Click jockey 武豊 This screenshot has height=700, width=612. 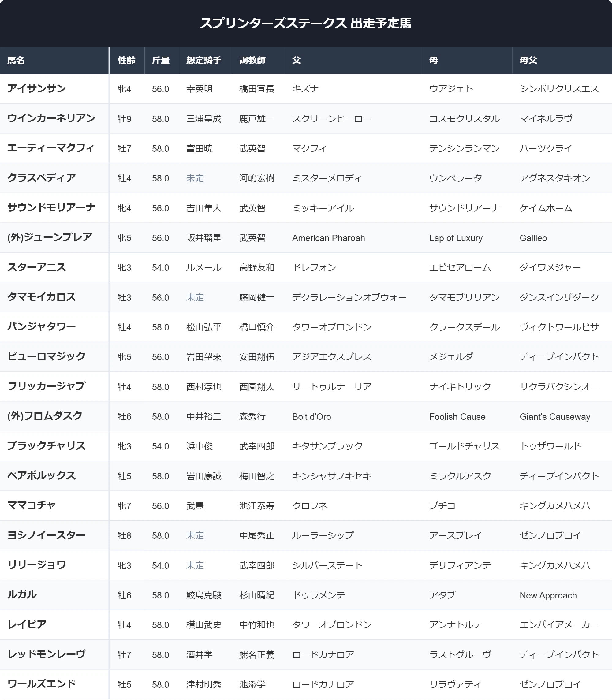pyautogui.click(x=195, y=506)
